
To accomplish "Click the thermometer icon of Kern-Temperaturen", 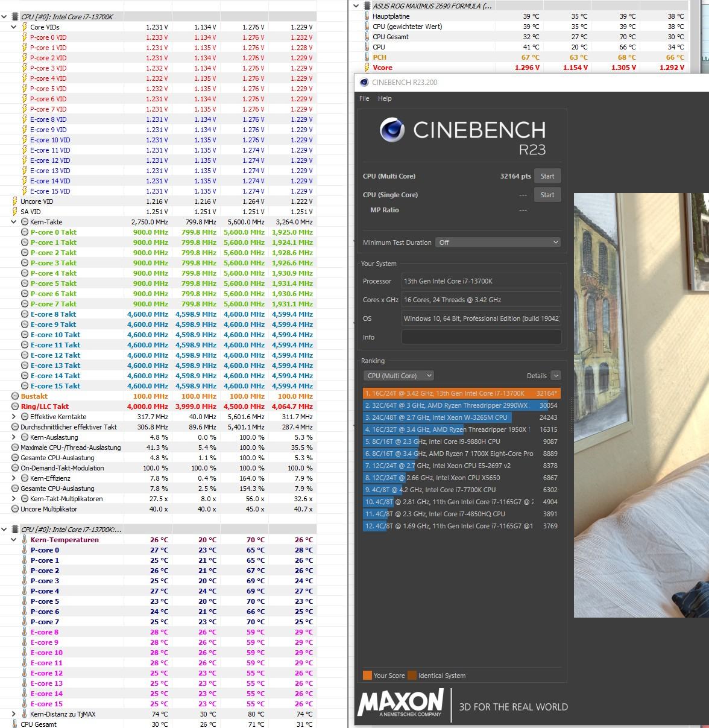I will [x=25, y=540].
